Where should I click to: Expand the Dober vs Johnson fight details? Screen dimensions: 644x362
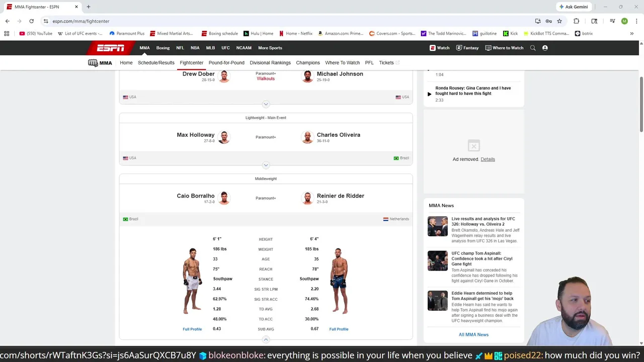tap(266, 104)
